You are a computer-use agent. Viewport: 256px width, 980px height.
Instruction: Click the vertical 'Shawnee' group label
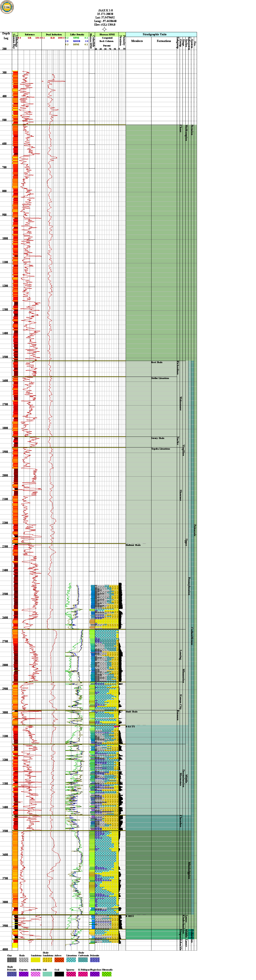181,495
